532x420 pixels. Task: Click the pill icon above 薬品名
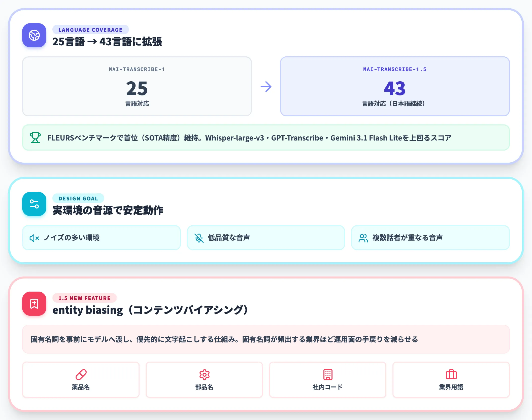point(81,375)
